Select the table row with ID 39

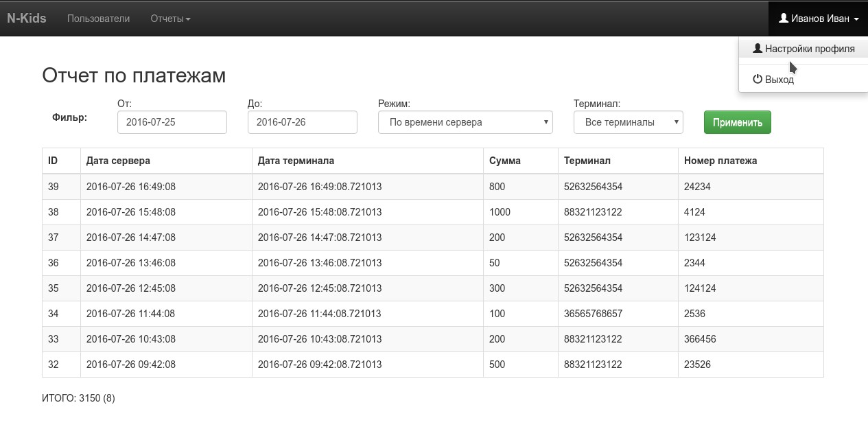[x=433, y=187]
